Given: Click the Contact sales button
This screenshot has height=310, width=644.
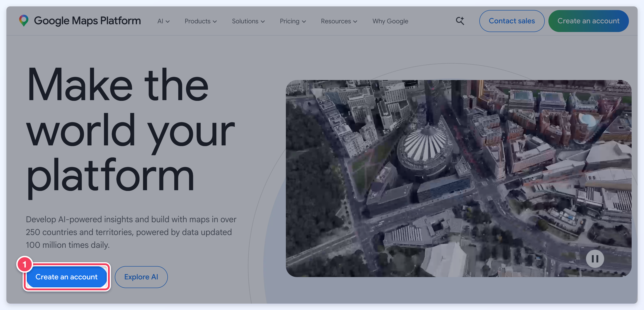Looking at the screenshot, I should point(512,21).
